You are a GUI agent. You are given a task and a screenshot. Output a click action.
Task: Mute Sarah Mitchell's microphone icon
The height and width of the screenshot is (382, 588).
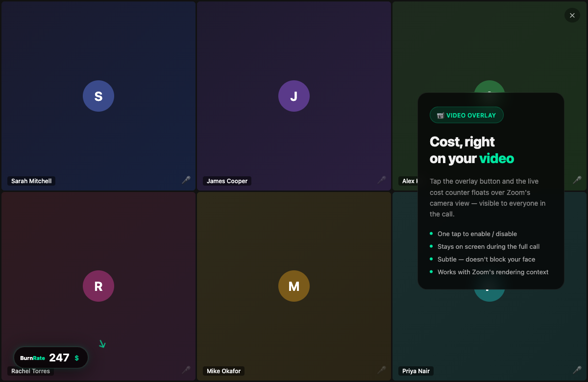pos(186,180)
